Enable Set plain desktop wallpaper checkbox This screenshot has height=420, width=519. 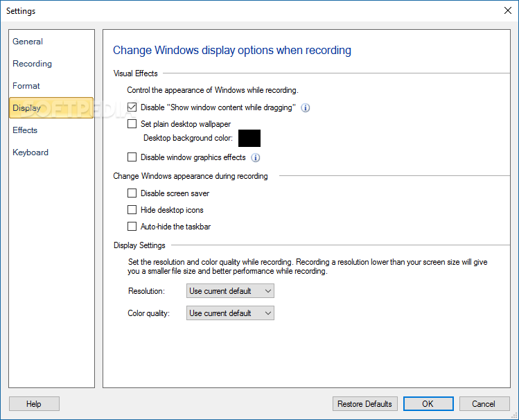[132, 124]
